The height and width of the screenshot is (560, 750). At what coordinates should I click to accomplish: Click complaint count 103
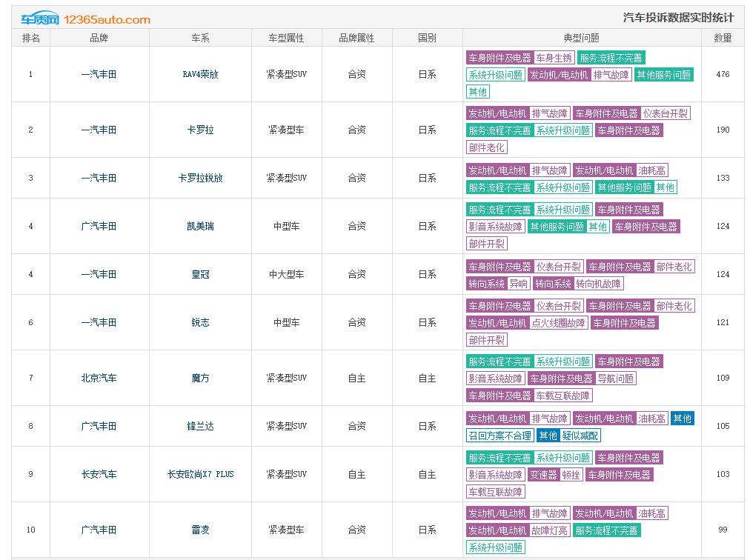click(x=723, y=474)
